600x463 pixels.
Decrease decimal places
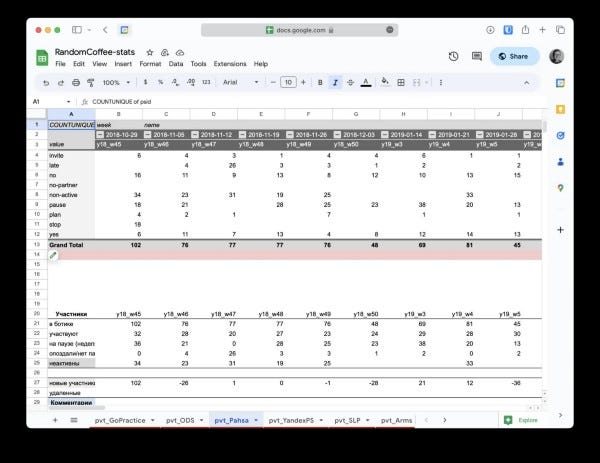(x=175, y=82)
